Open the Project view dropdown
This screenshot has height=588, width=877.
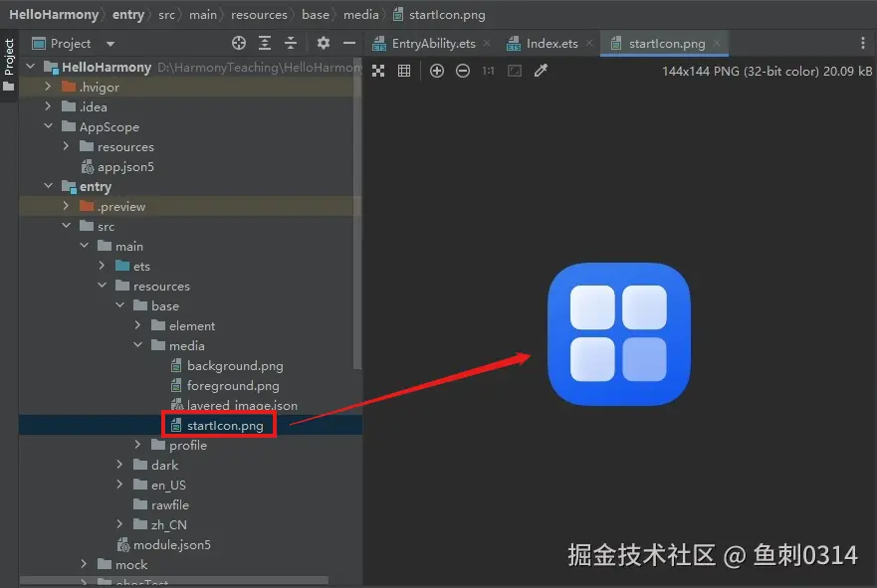110,44
